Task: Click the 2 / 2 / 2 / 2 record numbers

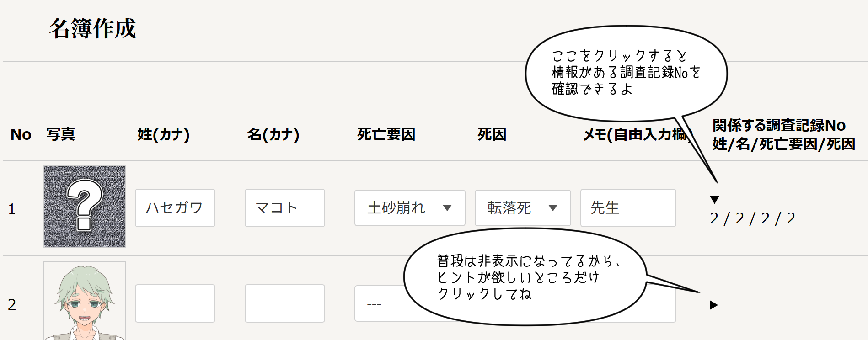Action: pyautogui.click(x=752, y=218)
